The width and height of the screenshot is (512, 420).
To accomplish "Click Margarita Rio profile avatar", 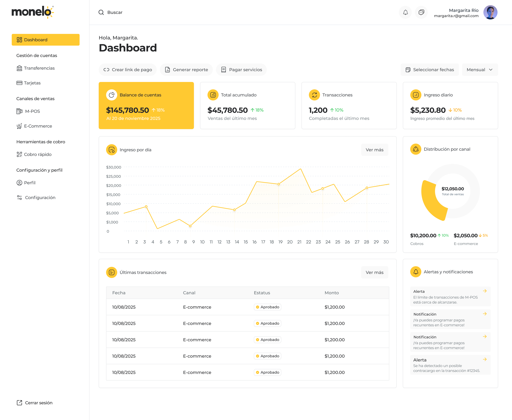I will click(x=490, y=12).
